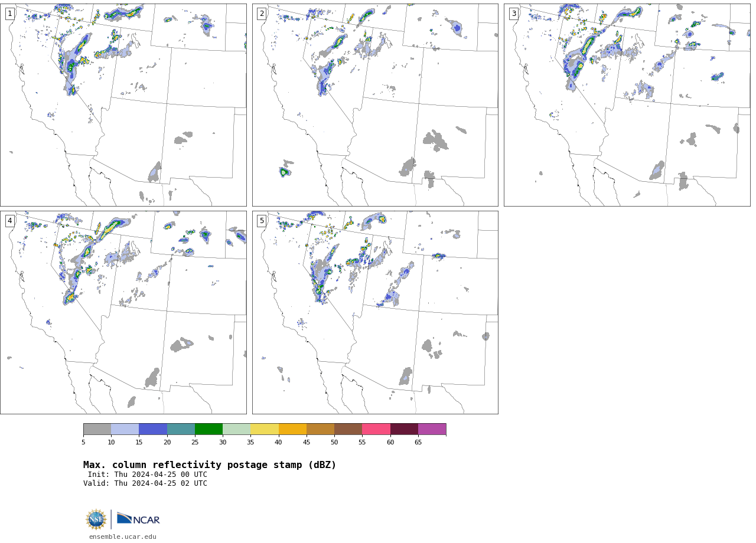Open ensemble member 3 postage stamp map
Screen dimensions: 756x543
click(627, 105)
